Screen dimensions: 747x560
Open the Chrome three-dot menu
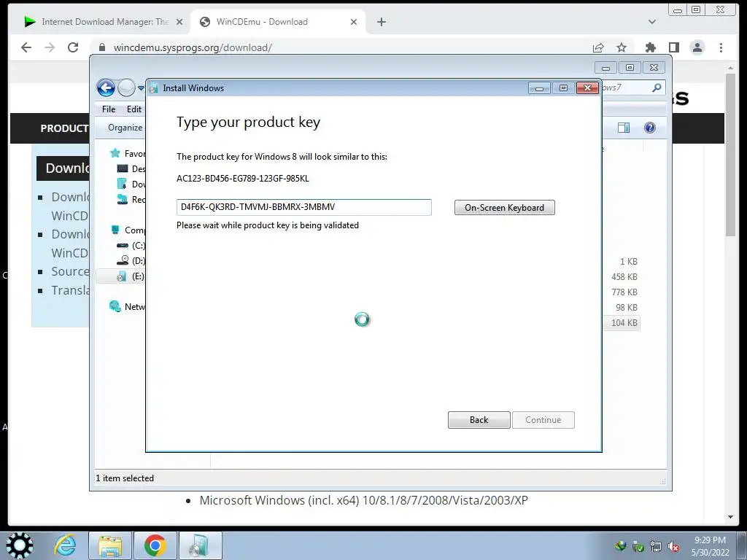point(721,47)
